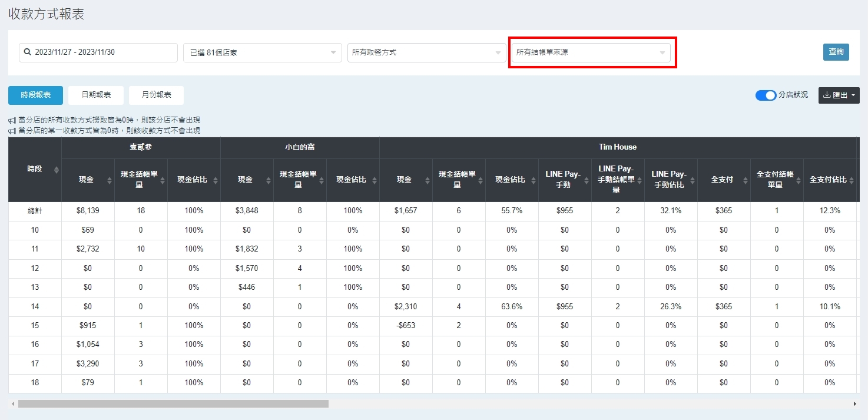868x420 pixels.
Task: Sort by 壹貳參 現金結帳單量 column
Action: [x=163, y=180]
